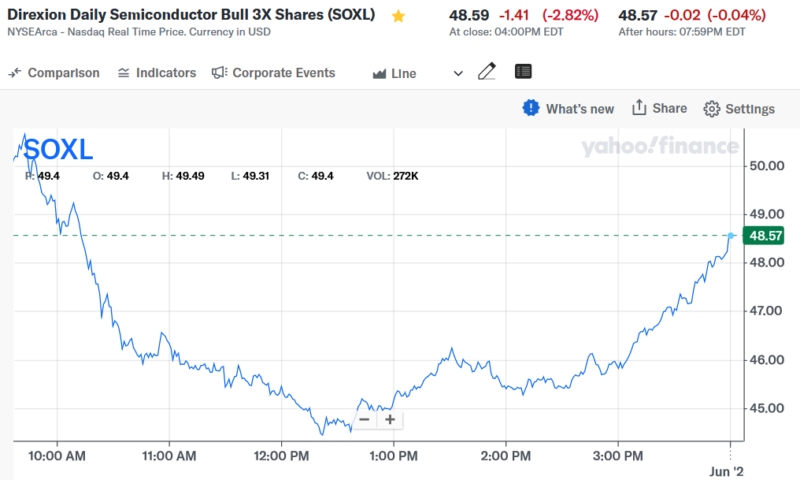The width and height of the screenshot is (800, 480).
Task: Open chart Settings gear icon
Action: pos(712,109)
